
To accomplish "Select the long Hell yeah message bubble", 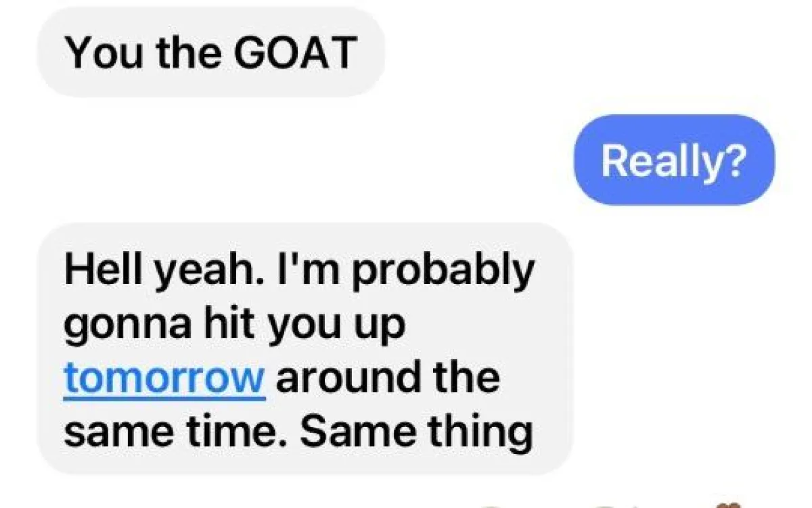I will pos(304,349).
